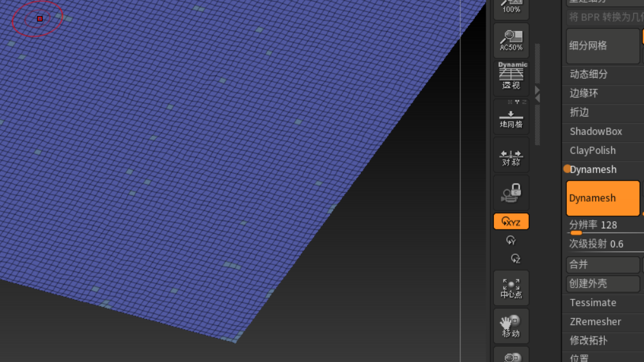Click the 将 BPR 转换为几何 button

pos(605,17)
